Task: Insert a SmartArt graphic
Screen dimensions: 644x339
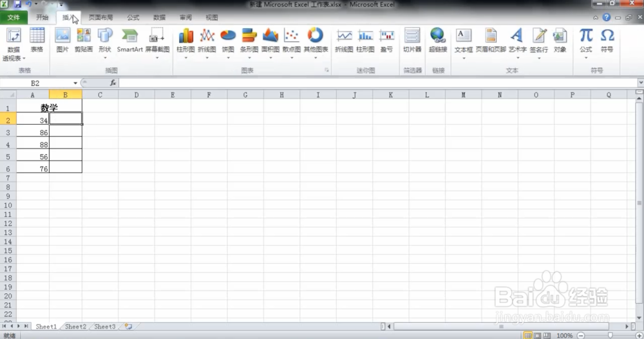Action: (130, 41)
